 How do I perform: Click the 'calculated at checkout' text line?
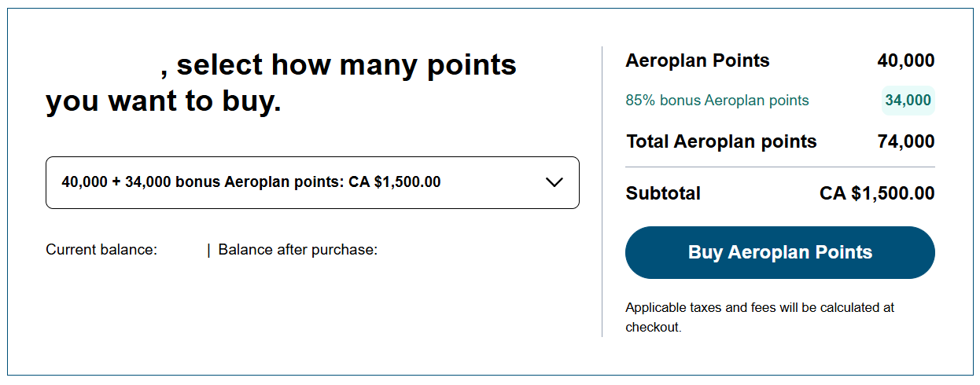[x=654, y=327]
